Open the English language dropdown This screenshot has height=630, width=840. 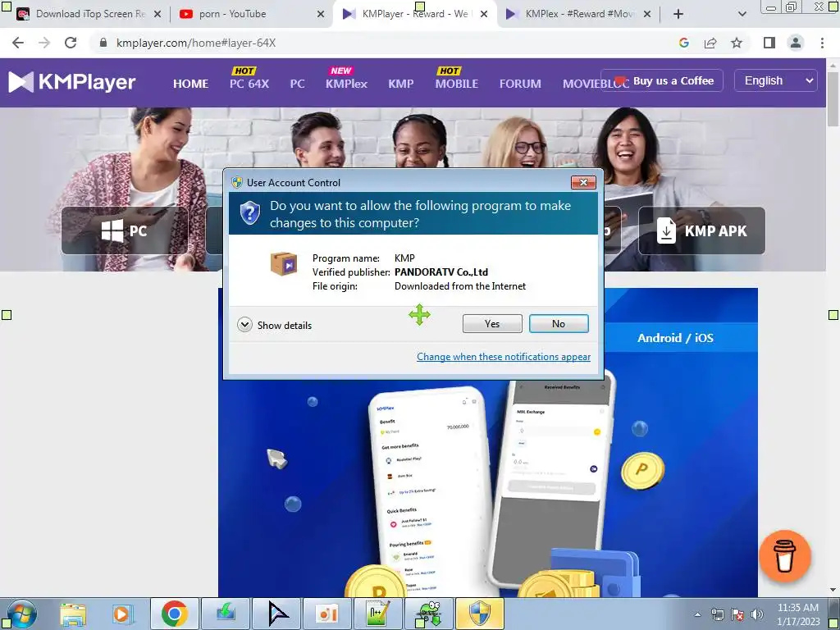776,81
